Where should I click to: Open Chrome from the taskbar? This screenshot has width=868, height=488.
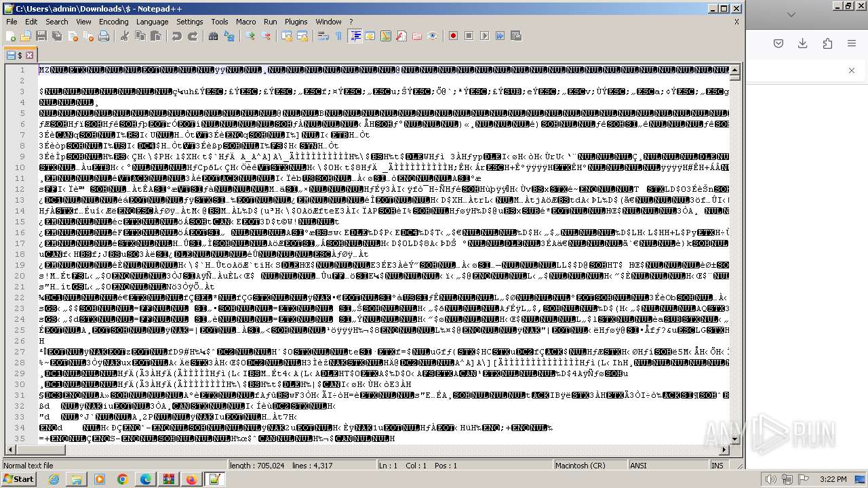pos(122,479)
